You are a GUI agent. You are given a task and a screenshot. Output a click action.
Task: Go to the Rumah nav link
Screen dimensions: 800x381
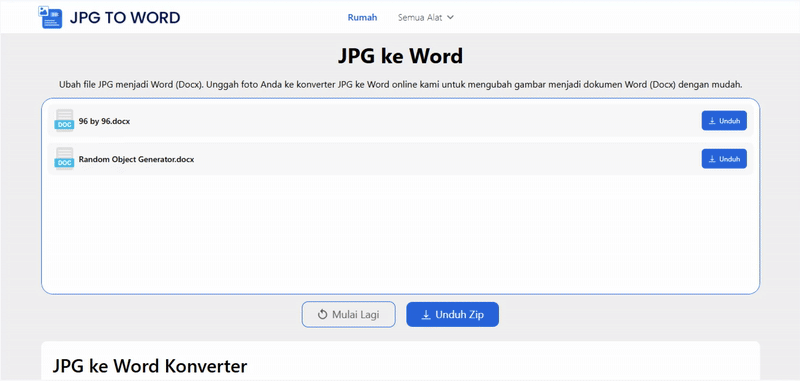click(362, 17)
